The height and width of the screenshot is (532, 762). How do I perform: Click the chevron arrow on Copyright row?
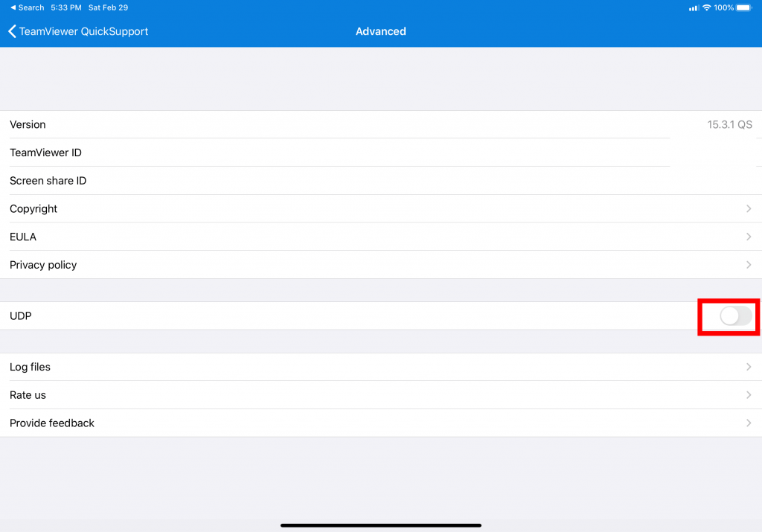coord(749,209)
